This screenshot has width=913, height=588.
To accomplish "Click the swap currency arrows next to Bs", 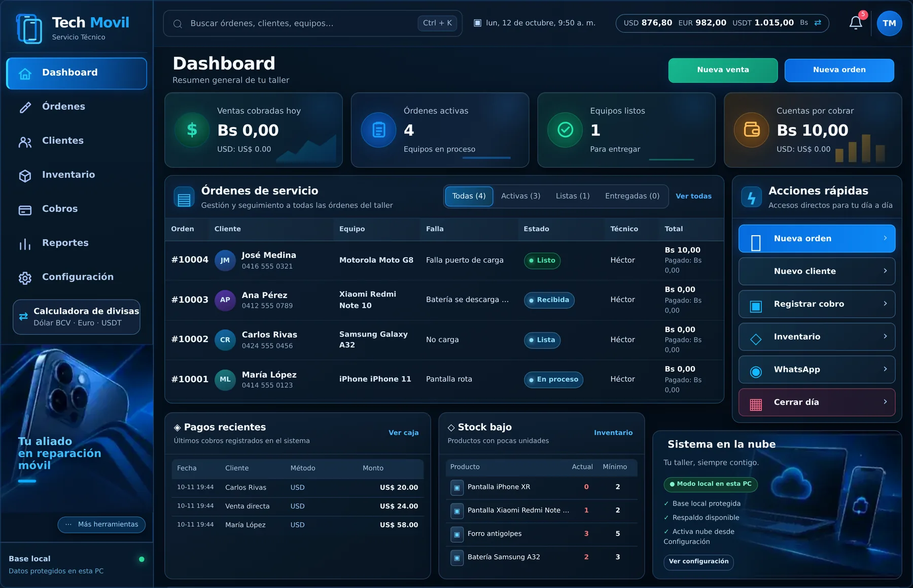I will tap(818, 23).
